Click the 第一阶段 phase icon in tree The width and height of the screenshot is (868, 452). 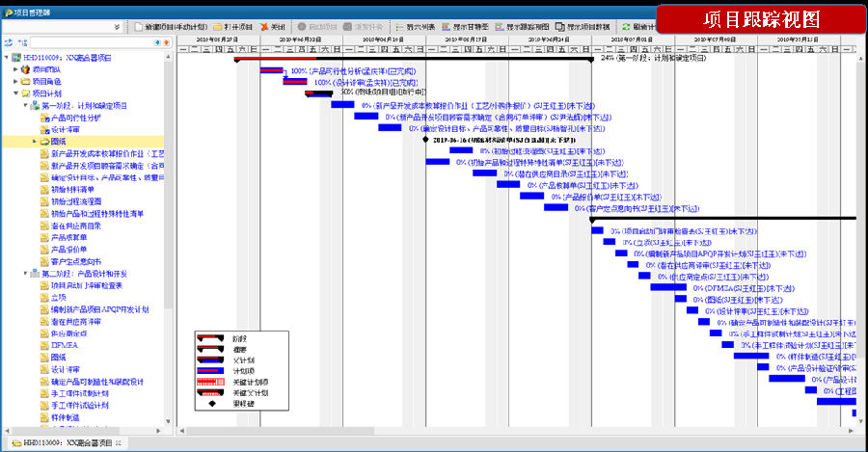(35, 105)
